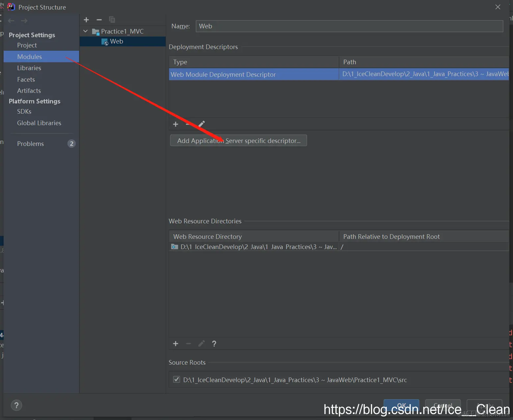Add a web resource directory with the plus icon

click(x=176, y=344)
